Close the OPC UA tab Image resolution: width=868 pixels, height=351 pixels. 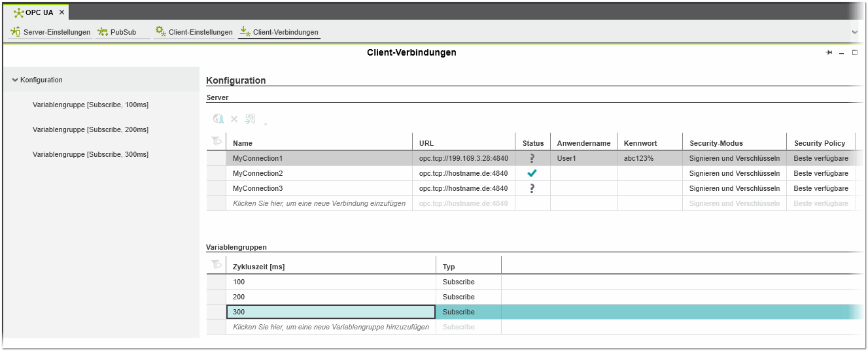pyautogui.click(x=61, y=12)
